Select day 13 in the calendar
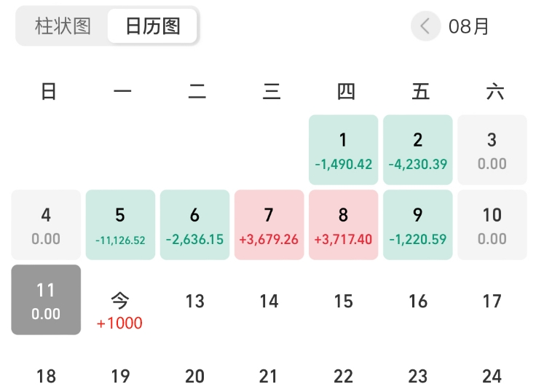 coord(194,301)
